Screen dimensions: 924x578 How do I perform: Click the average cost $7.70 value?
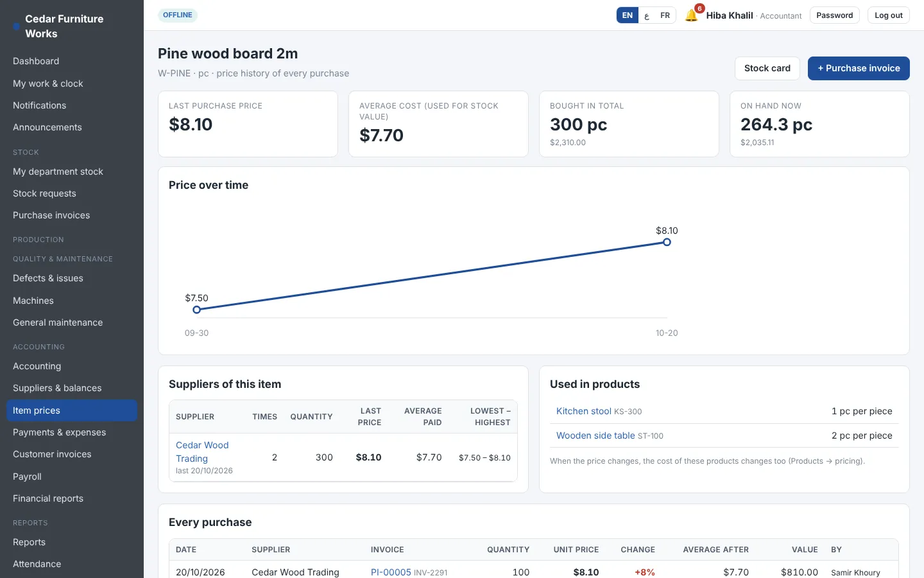[x=381, y=136]
